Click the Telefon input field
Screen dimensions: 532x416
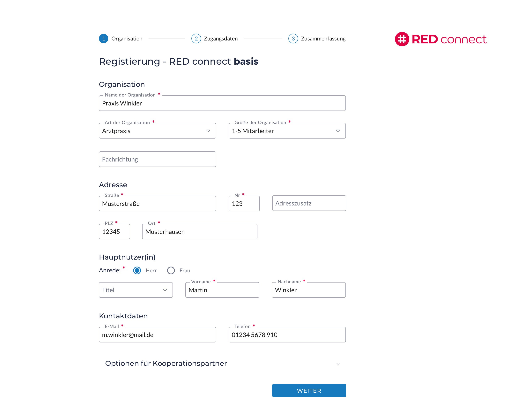point(287,335)
